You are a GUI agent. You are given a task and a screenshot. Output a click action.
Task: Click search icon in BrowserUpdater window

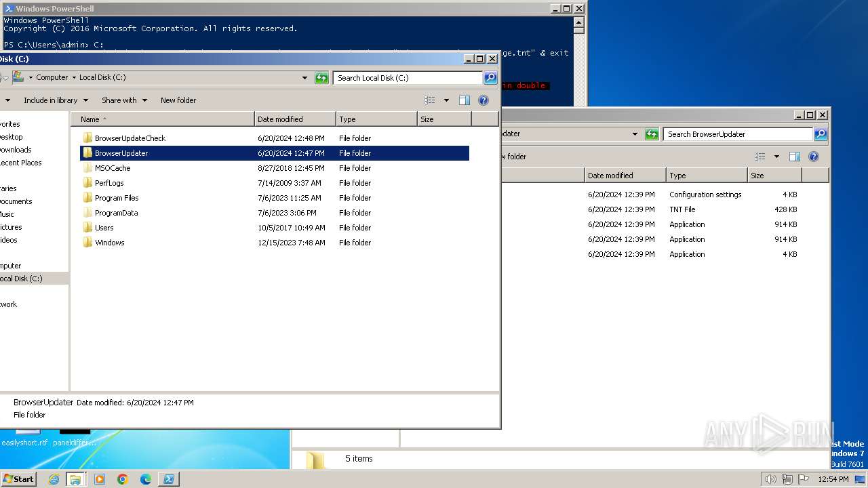click(821, 134)
